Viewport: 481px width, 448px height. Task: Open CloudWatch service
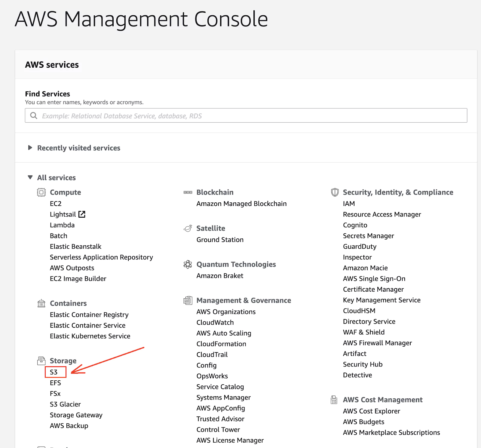click(215, 322)
